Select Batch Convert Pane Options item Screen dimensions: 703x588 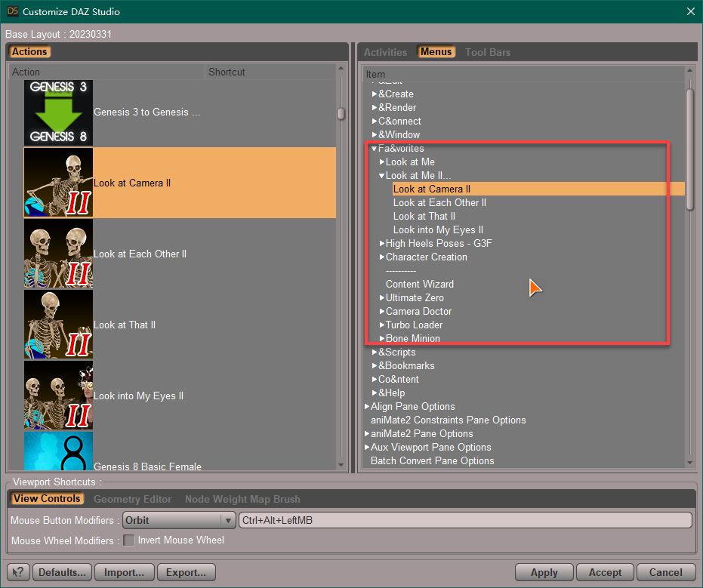(432, 460)
